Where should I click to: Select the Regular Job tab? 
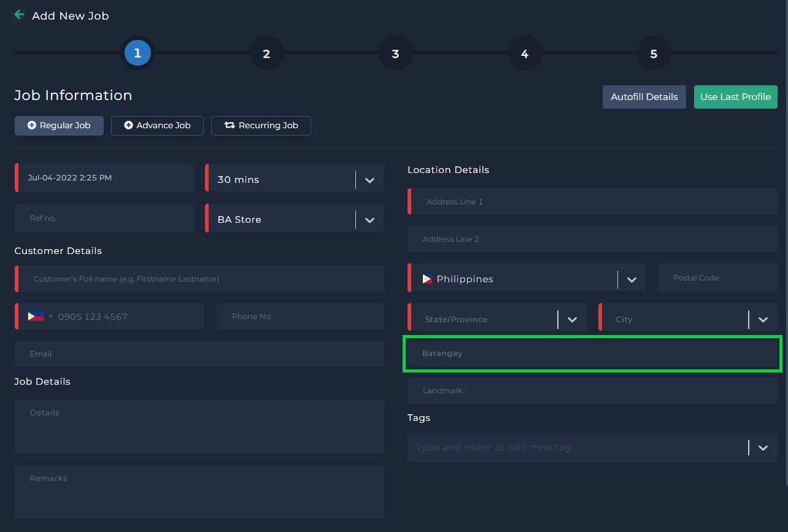[59, 125]
